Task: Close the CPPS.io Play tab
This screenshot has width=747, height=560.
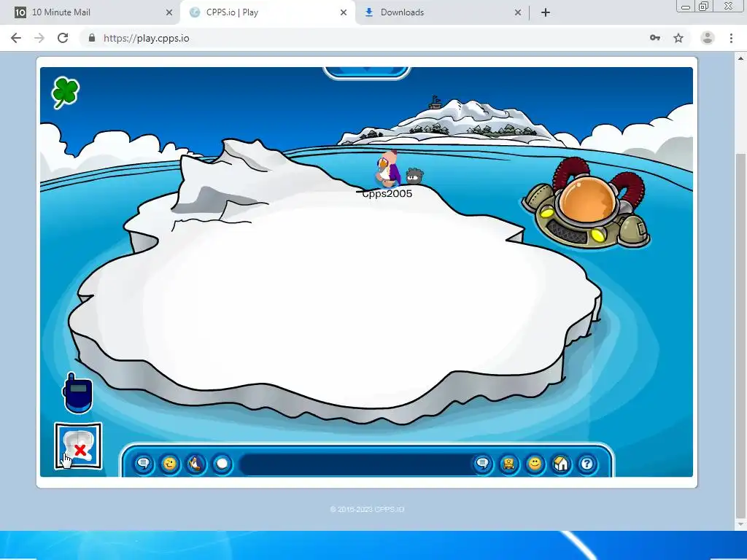Action: (x=344, y=12)
